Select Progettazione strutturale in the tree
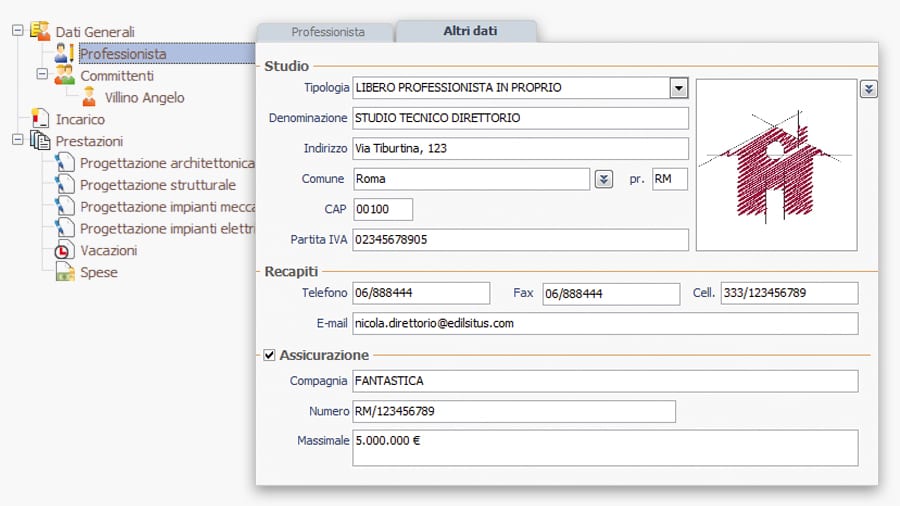Image resolution: width=900 pixels, height=506 pixels. [158, 185]
